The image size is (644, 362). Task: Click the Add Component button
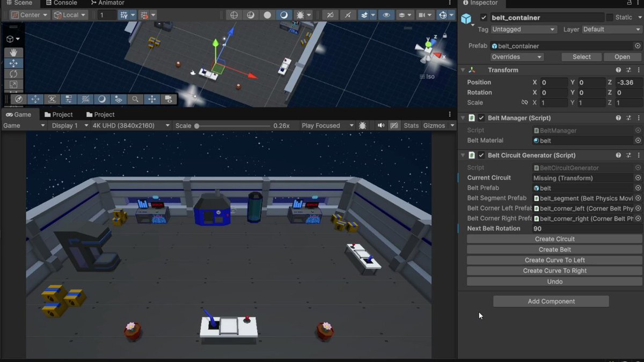tap(551, 301)
